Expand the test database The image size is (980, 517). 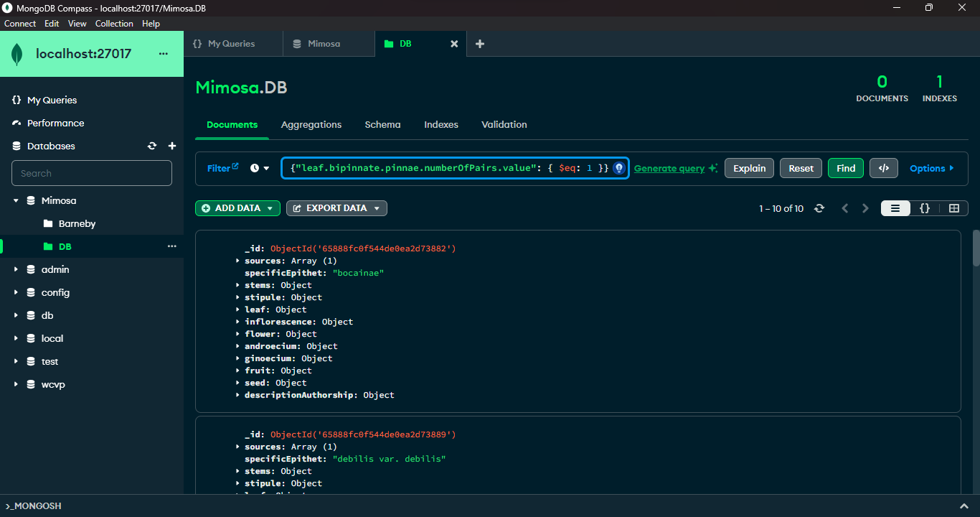click(x=16, y=361)
